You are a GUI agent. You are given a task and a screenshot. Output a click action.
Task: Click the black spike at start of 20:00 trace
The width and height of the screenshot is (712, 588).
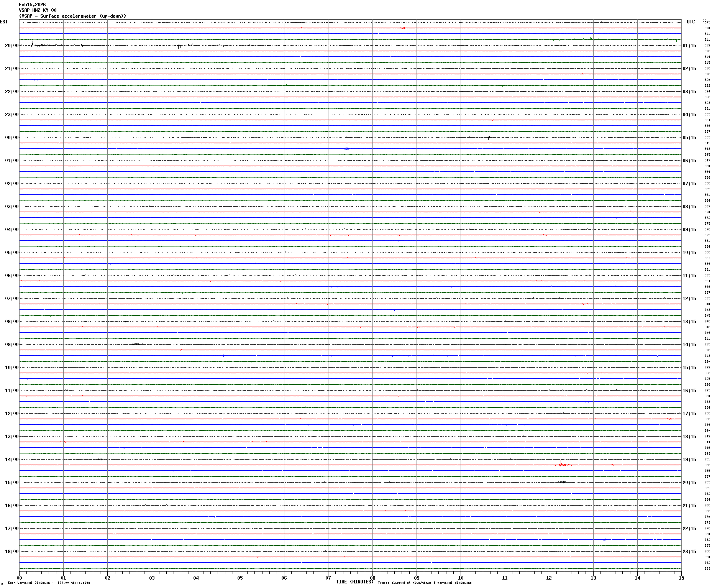[33, 44]
